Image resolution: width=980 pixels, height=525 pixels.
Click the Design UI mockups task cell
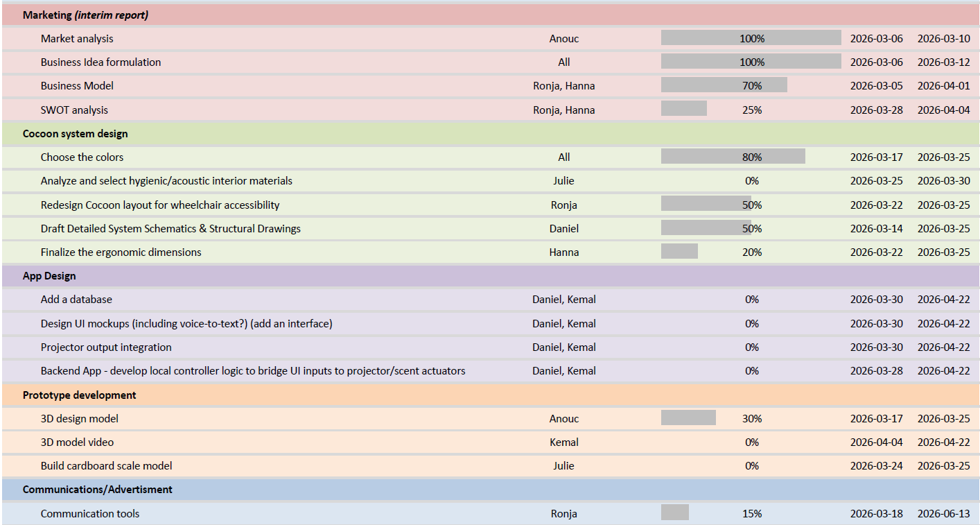point(186,324)
